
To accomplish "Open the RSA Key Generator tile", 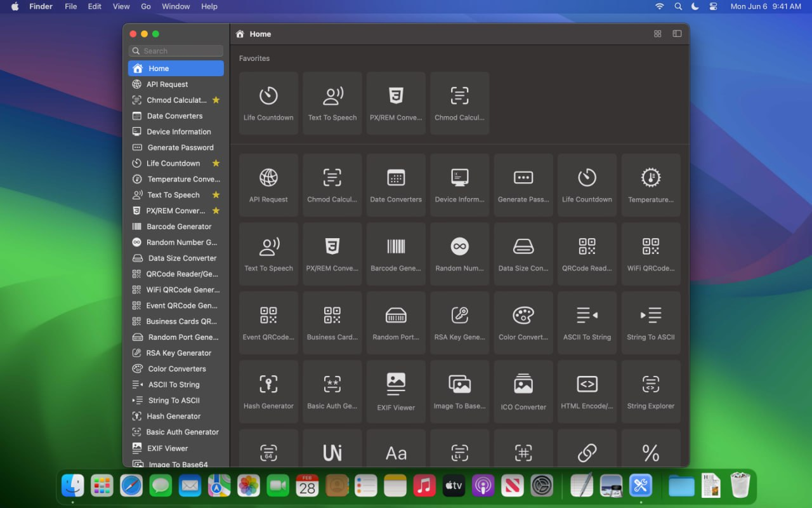I will point(459,323).
